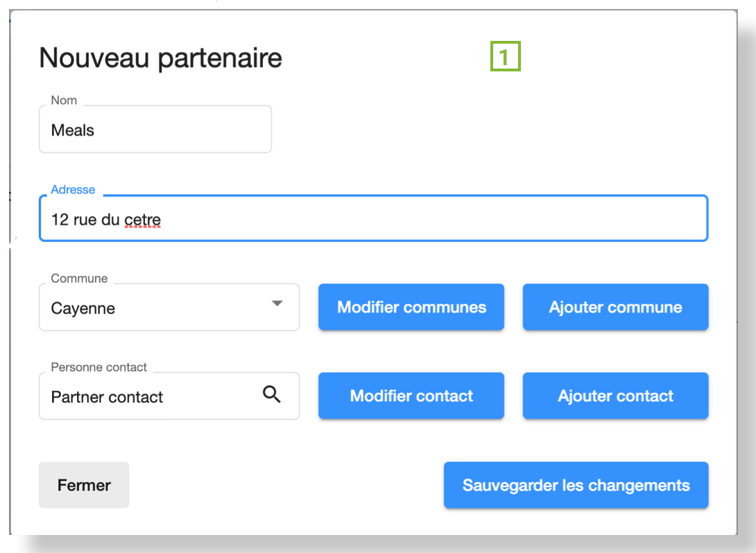Click inside the Adresse text field
The image size is (756, 553).
pyautogui.click(x=416, y=220)
